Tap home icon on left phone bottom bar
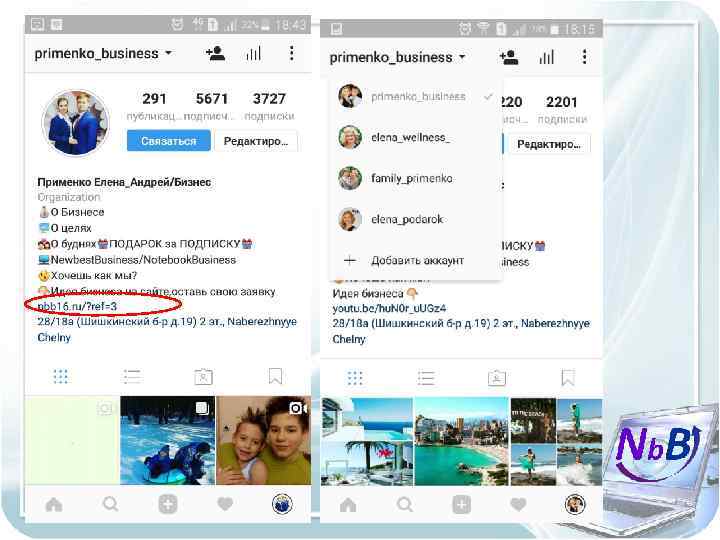The height and width of the screenshot is (540, 720). point(54,504)
